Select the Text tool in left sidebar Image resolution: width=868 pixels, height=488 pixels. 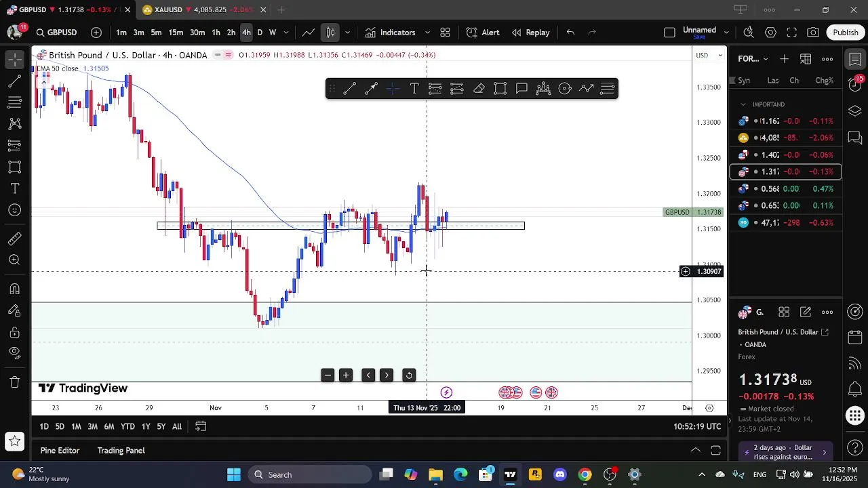(x=14, y=188)
